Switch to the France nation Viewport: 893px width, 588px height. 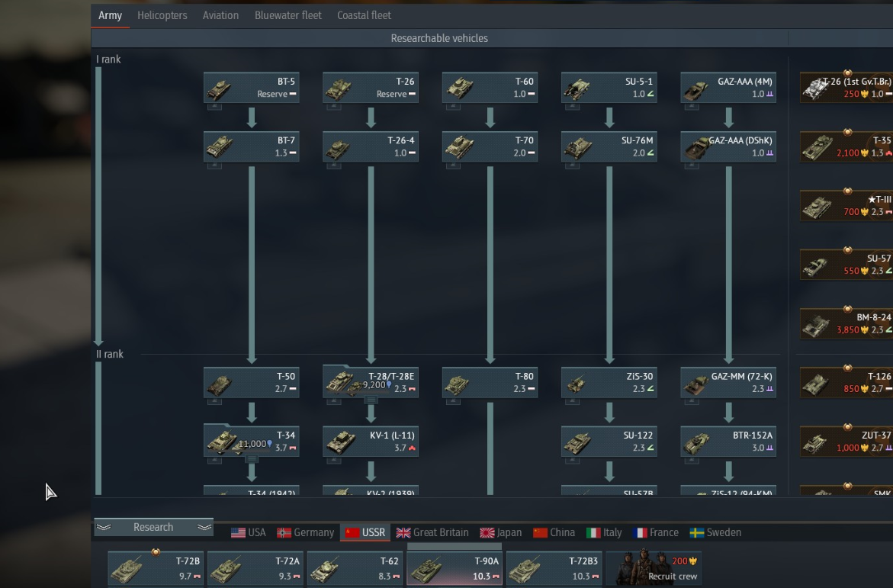(656, 533)
